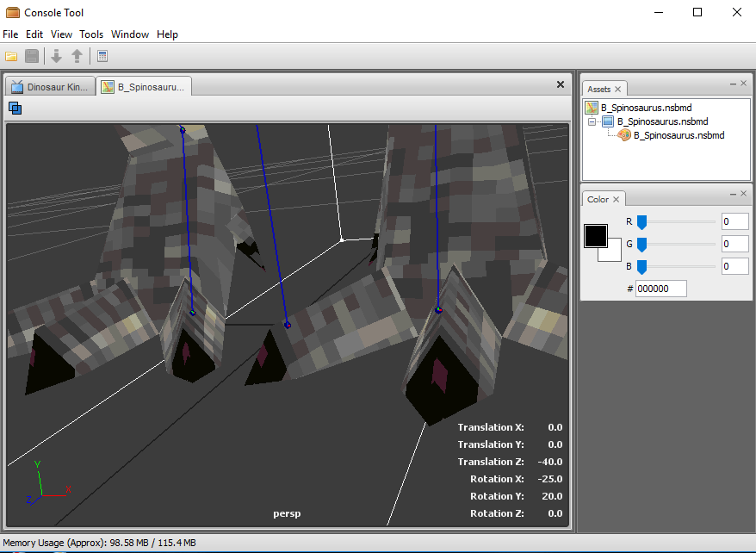
Task: Open the Help menu
Action: 167,34
